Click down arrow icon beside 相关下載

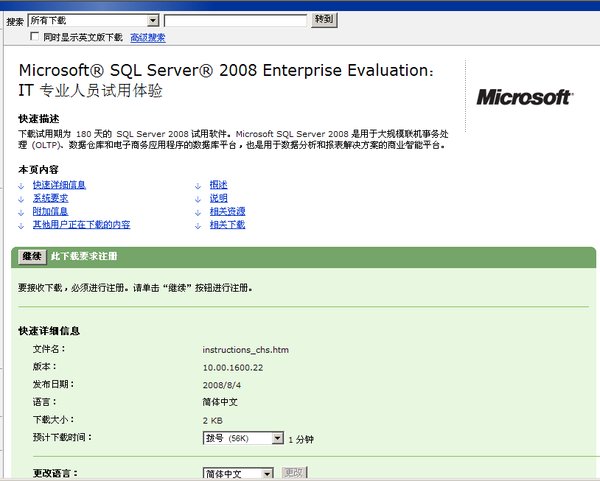click(x=198, y=226)
